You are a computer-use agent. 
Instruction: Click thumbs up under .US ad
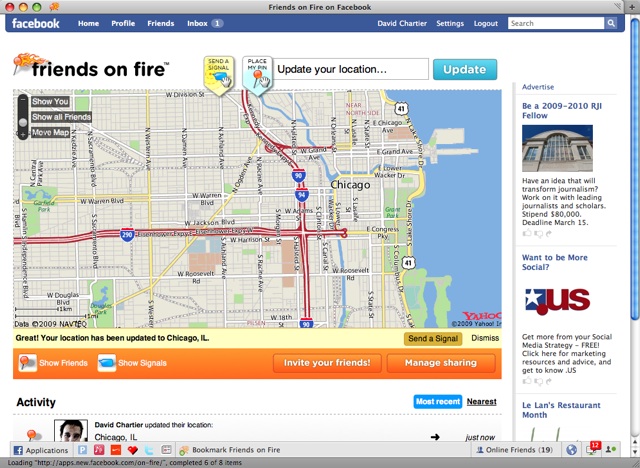point(527,381)
